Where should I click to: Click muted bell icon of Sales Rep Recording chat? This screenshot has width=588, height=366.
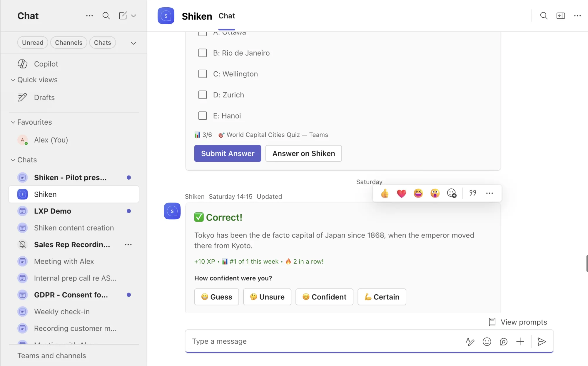tap(23, 245)
